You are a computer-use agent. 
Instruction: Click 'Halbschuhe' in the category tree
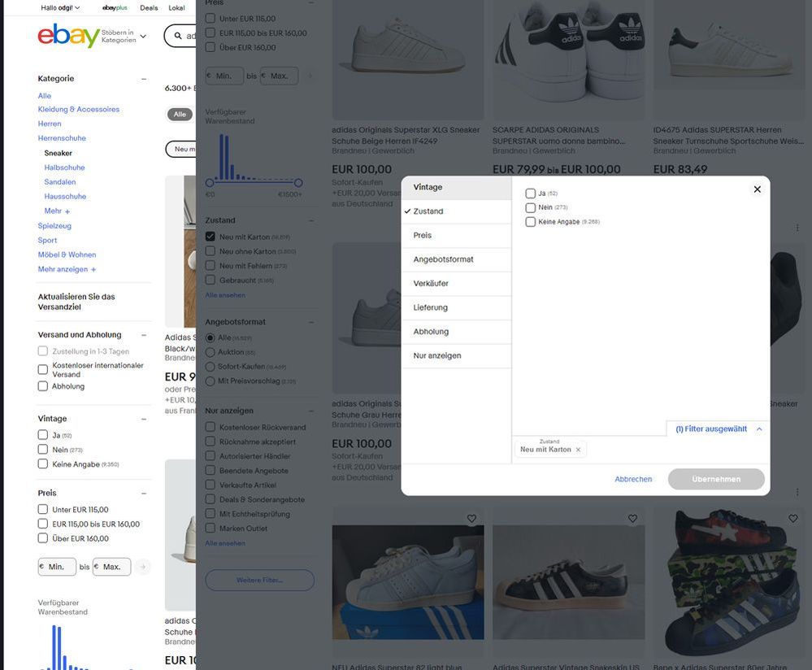click(64, 167)
